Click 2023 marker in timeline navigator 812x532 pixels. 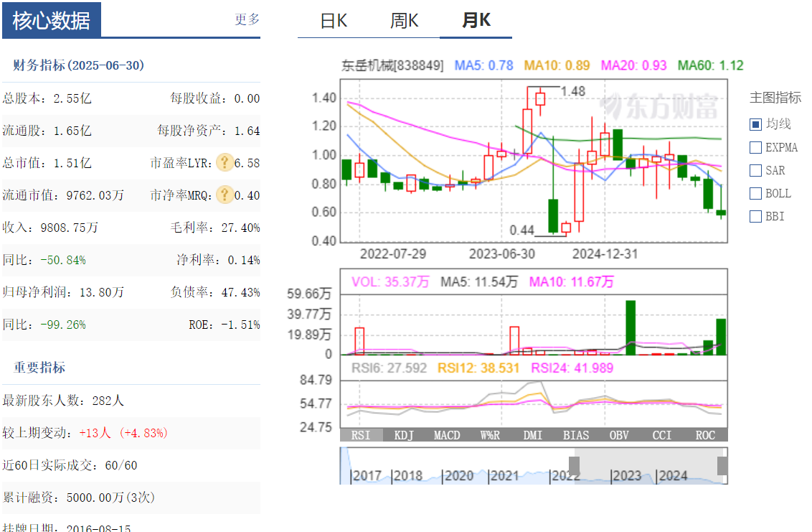point(626,475)
